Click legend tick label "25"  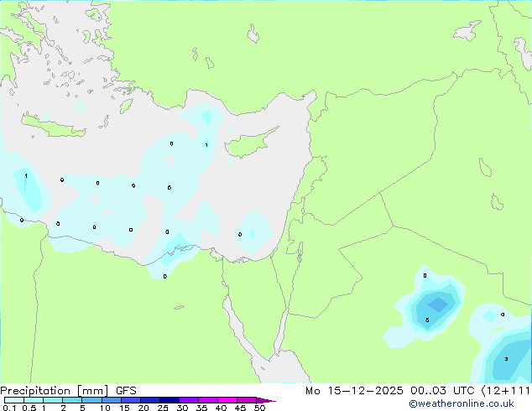(x=163, y=408)
